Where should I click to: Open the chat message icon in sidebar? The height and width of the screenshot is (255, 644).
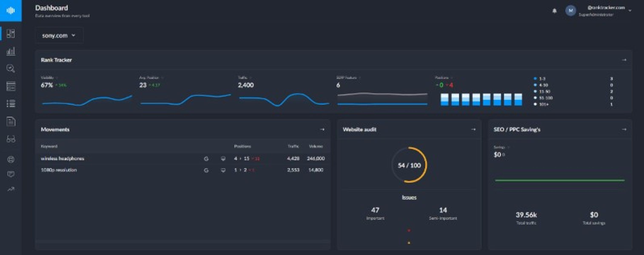click(11, 174)
